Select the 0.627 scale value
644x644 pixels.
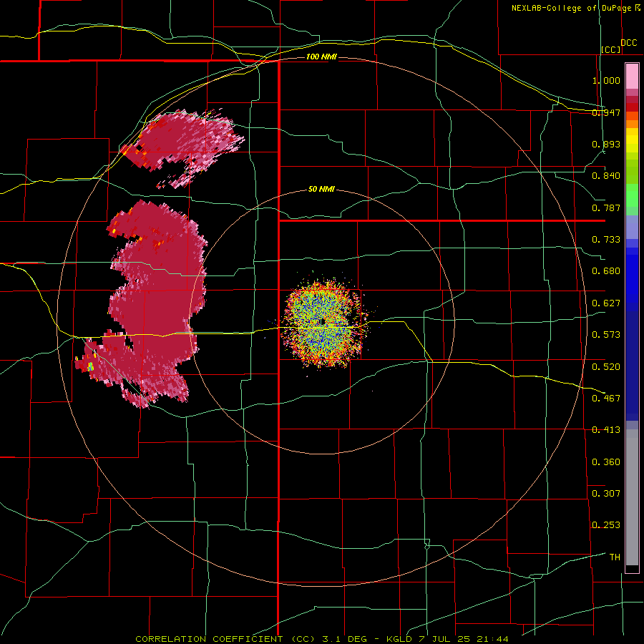[606, 303]
